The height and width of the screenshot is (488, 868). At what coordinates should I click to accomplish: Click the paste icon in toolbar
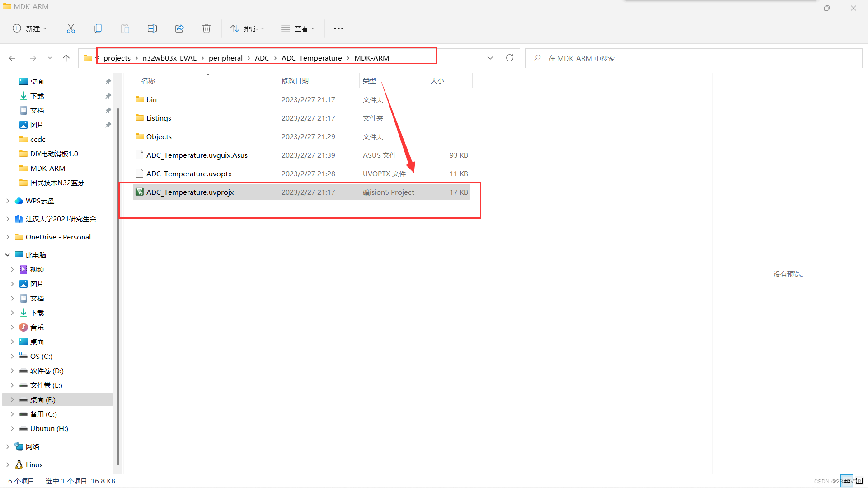tap(125, 28)
